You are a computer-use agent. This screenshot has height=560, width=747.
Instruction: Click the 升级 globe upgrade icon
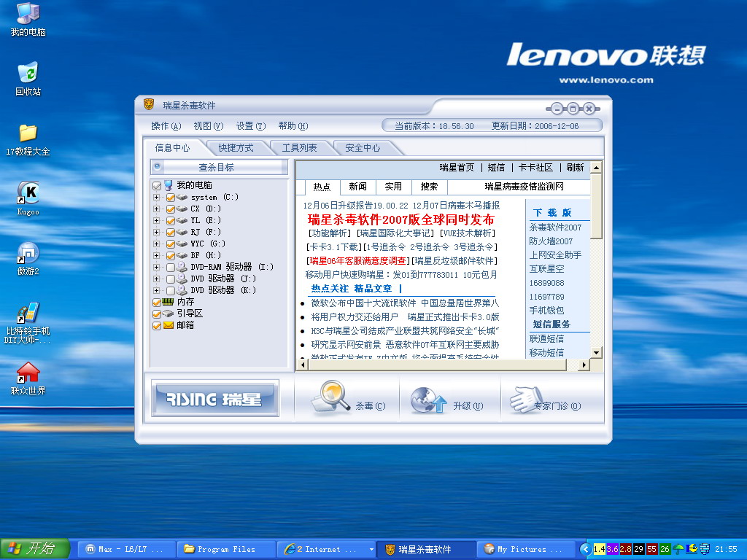428,400
